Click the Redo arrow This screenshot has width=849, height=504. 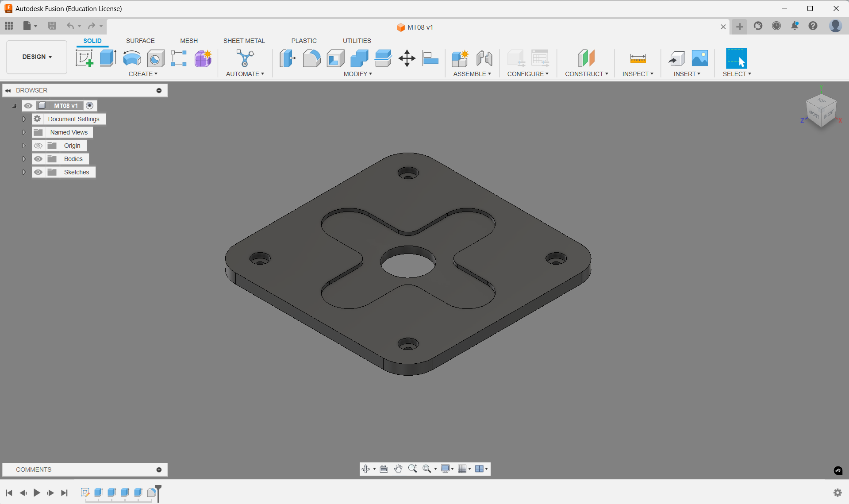click(x=92, y=26)
